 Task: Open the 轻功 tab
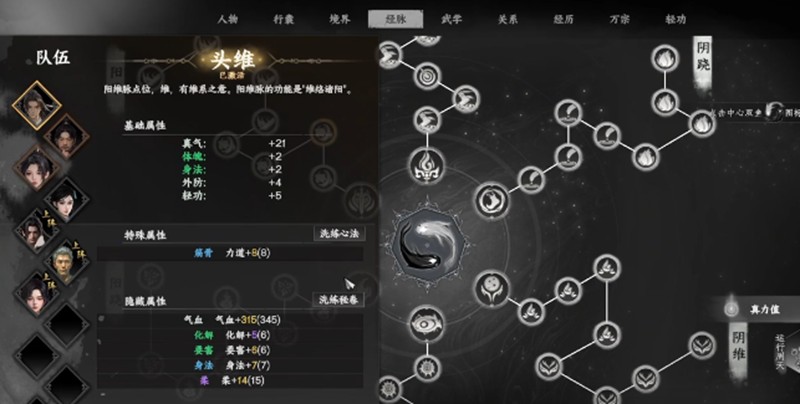(675, 19)
